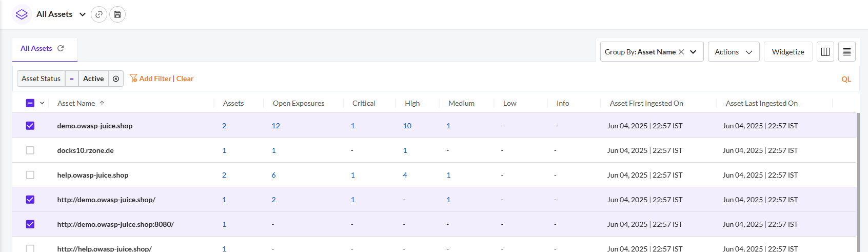868x252 pixels.
Task: Open http://demo.owasp-juice.shop/ asset name
Action: click(106, 200)
